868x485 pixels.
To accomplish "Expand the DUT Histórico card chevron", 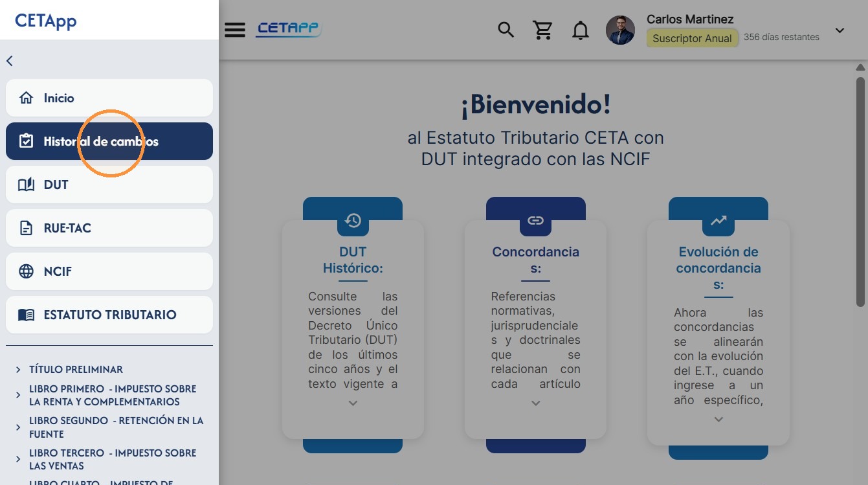I will click(353, 403).
